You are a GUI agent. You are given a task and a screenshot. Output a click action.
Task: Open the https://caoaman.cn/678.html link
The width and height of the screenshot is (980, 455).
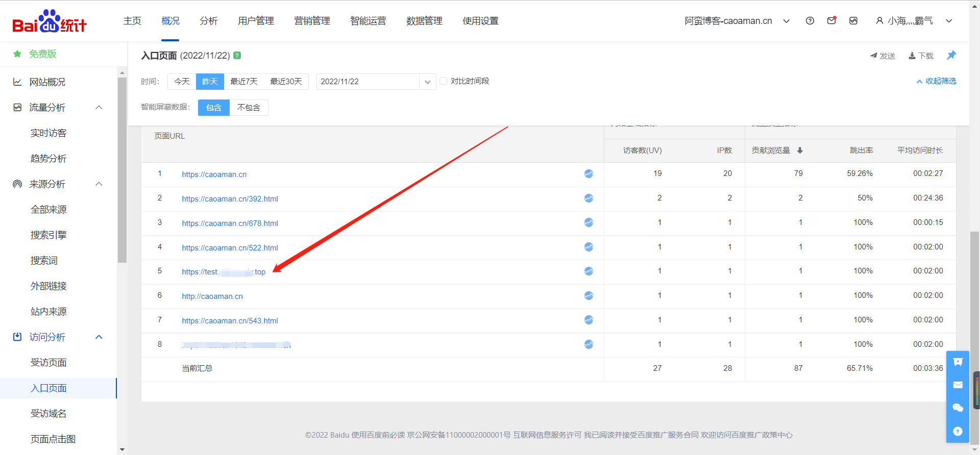click(230, 223)
